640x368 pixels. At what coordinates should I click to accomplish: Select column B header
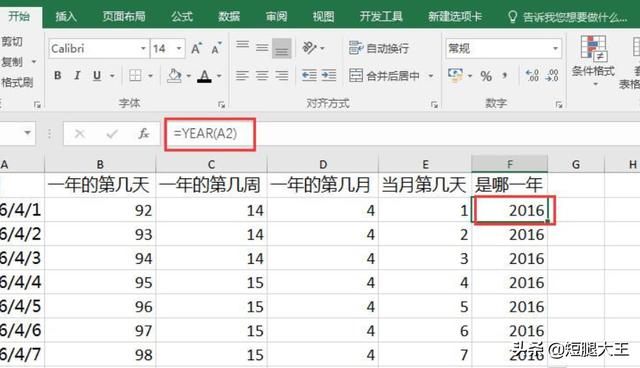coord(100,164)
